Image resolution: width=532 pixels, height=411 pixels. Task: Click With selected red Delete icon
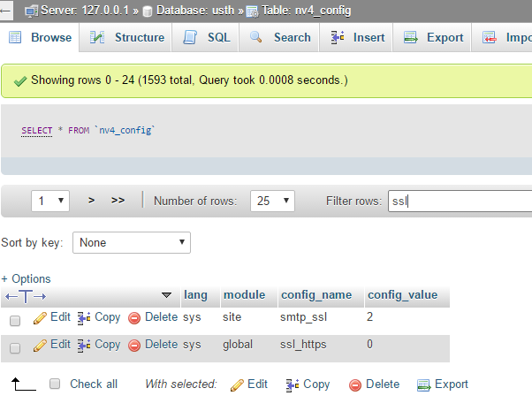355,385
